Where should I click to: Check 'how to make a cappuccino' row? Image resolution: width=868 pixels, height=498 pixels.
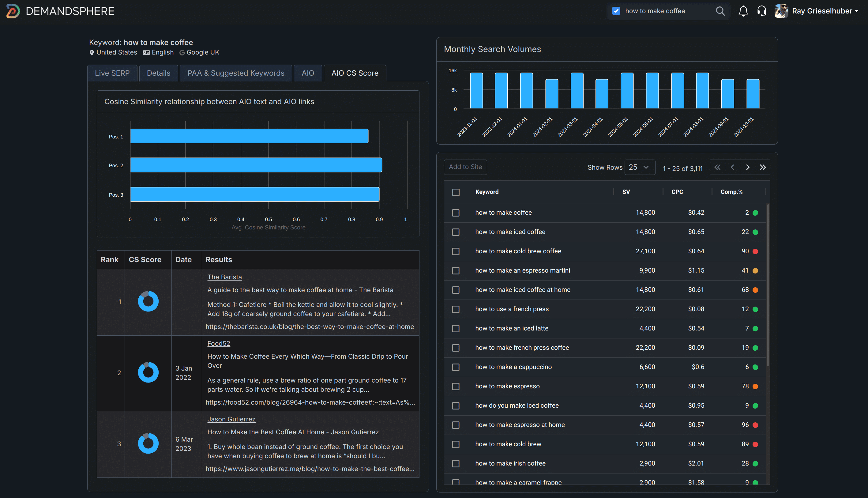tap(456, 367)
